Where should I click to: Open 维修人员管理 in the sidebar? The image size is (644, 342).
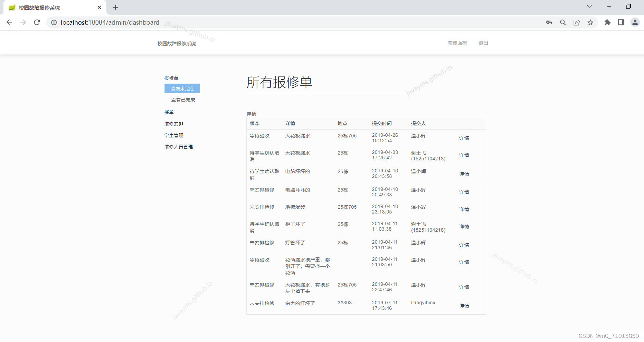tap(179, 147)
